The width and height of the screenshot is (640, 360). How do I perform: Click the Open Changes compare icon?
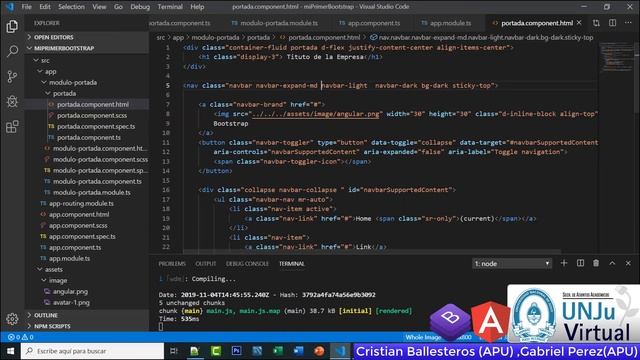click(x=596, y=23)
